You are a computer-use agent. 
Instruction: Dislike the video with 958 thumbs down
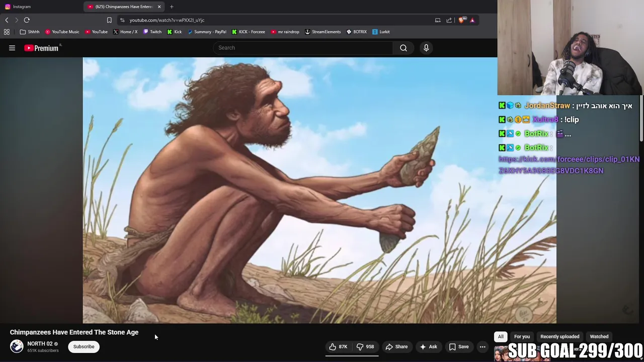tap(366, 346)
